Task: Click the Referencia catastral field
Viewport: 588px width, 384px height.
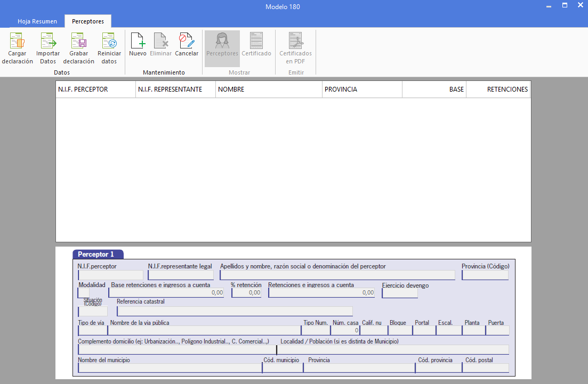Action: [x=235, y=312]
